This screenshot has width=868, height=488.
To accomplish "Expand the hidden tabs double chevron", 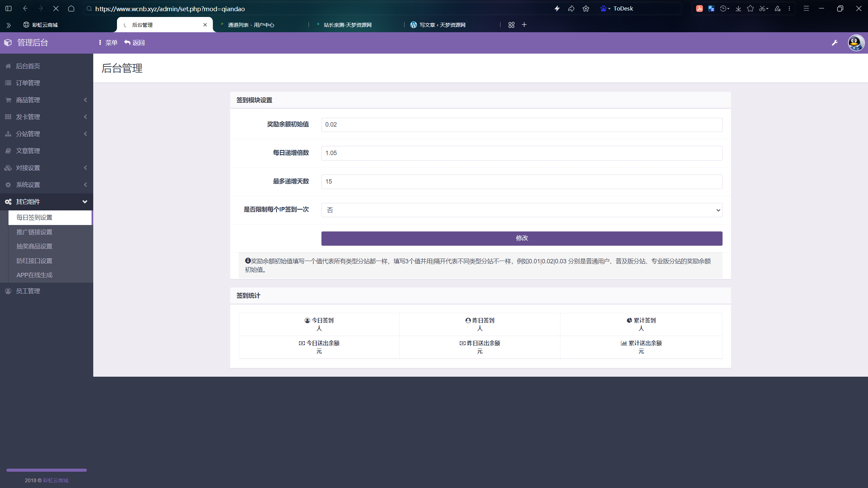I will click(8, 25).
